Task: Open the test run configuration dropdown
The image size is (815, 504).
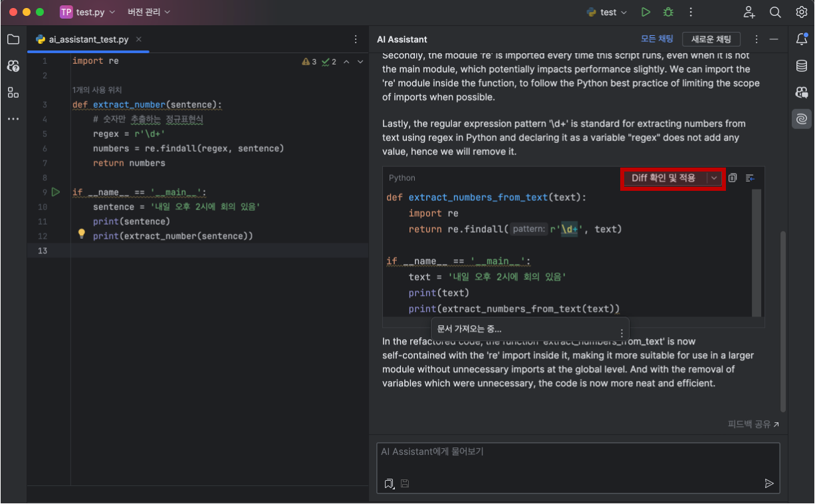Action: [607, 12]
